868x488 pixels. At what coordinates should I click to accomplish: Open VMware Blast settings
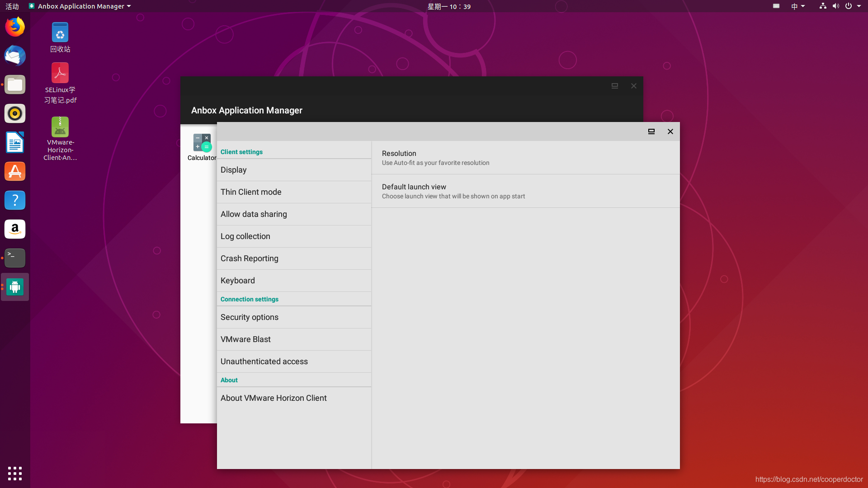[x=294, y=339]
